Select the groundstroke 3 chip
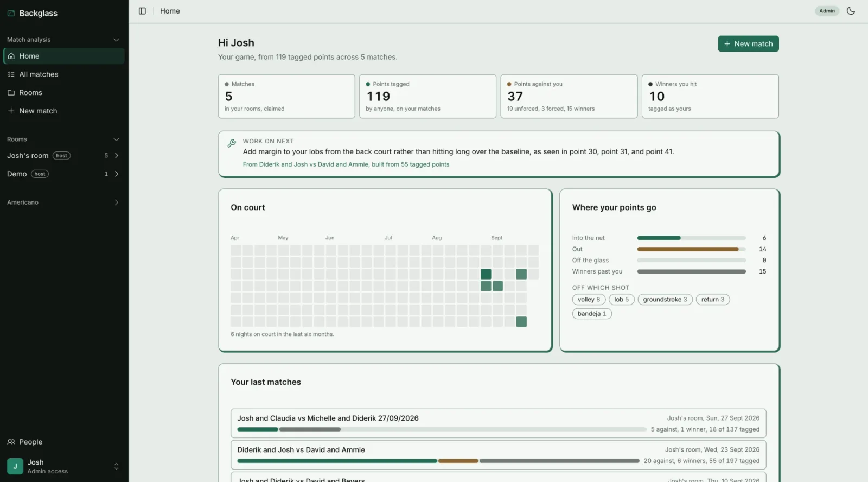Image resolution: width=868 pixels, height=482 pixels. tap(665, 300)
